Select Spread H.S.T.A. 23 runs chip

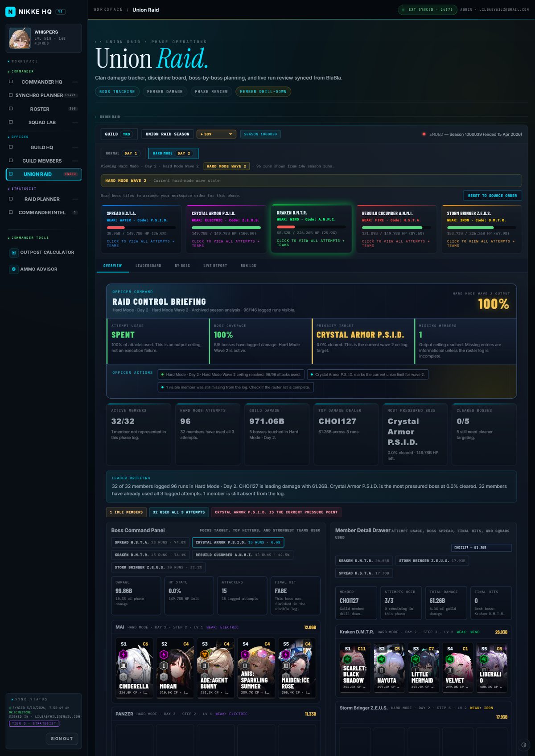[x=150, y=542]
